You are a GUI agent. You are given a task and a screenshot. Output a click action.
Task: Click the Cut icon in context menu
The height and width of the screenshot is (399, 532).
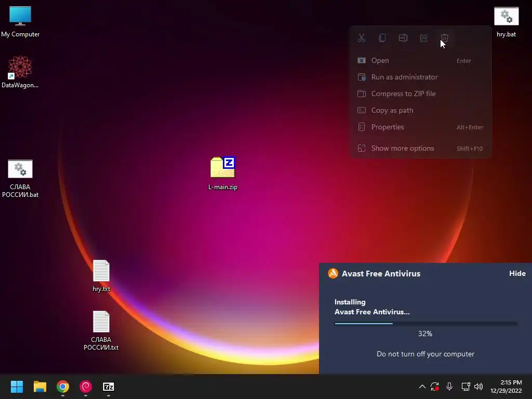click(x=362, y=38)
